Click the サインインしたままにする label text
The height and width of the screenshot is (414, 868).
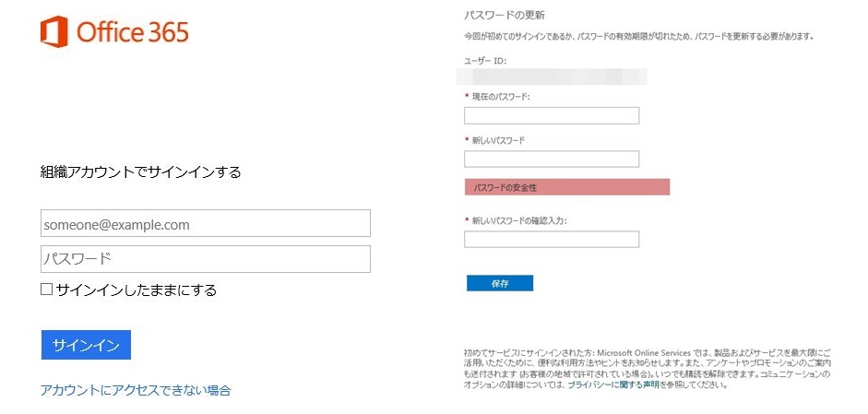point(137,290)
